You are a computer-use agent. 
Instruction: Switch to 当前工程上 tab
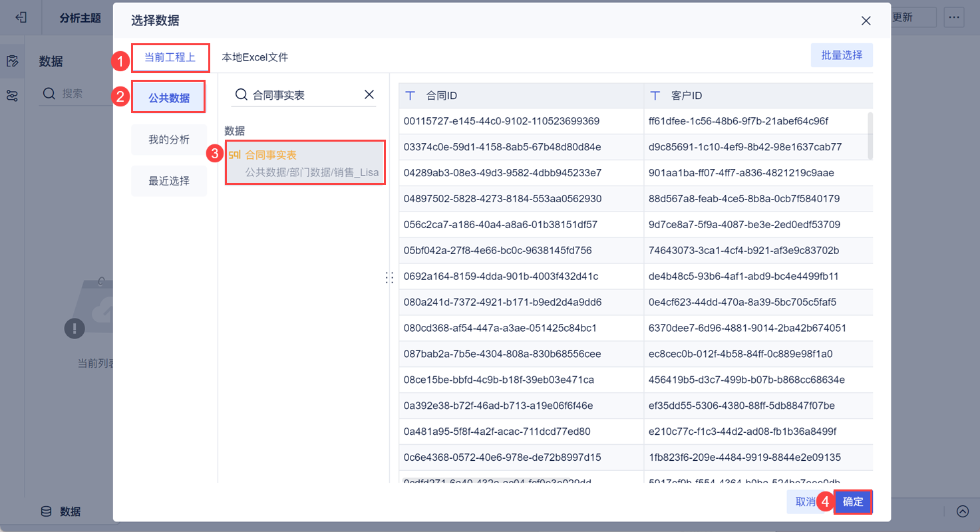(x=170, y=57)
